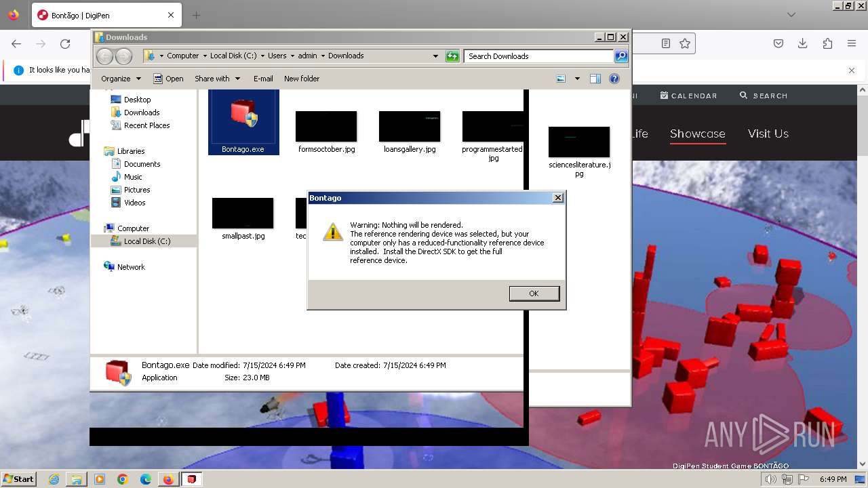Open the Organize dropdown menu
The image size is (868, 488).
pyautogui.click(x=121, y=79)
